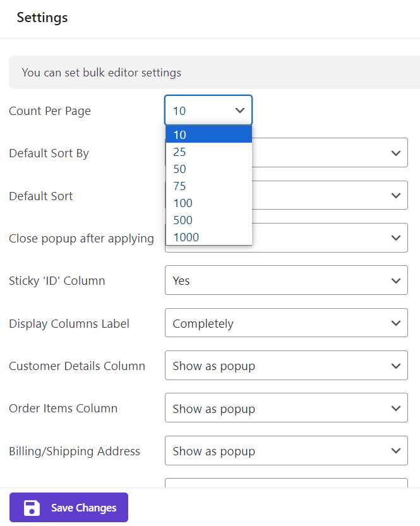Choose 50 items per page option
Viewport: 420px width, 526px height.
tap(208, 169)
